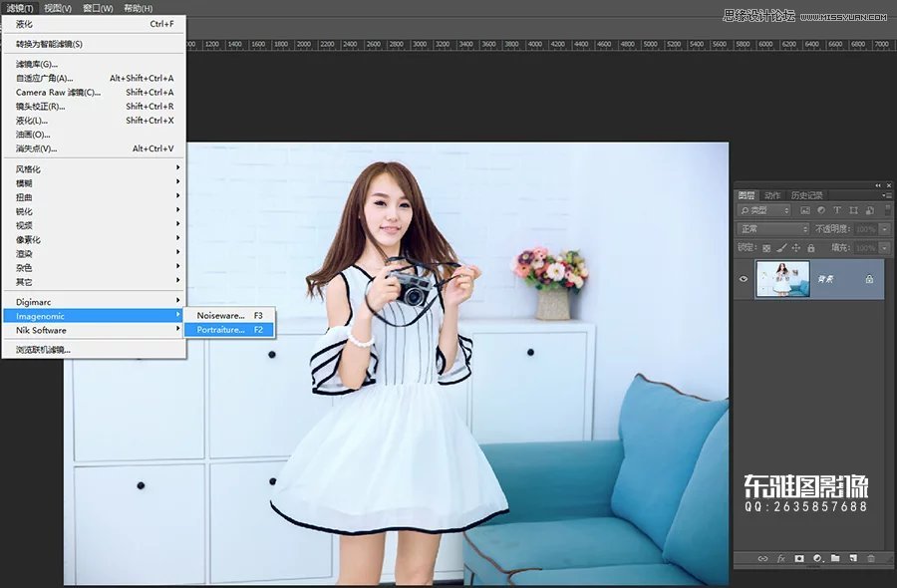Switch to the 历史记录 tab
This screenshot has height=588, width=897.
[806, 195]
